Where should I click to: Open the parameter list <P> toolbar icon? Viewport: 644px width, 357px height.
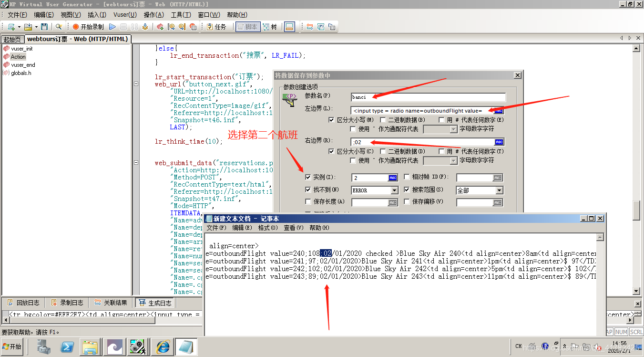(321, 27)
